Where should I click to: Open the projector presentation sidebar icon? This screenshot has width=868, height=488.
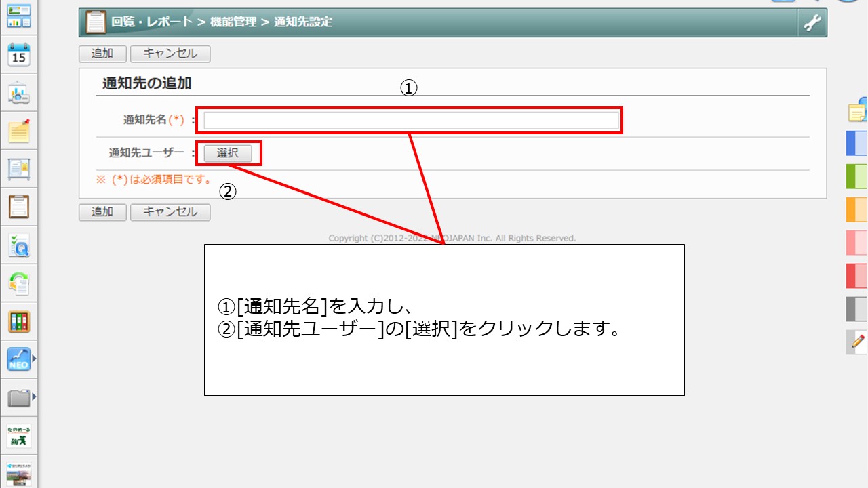coord(19,94)
